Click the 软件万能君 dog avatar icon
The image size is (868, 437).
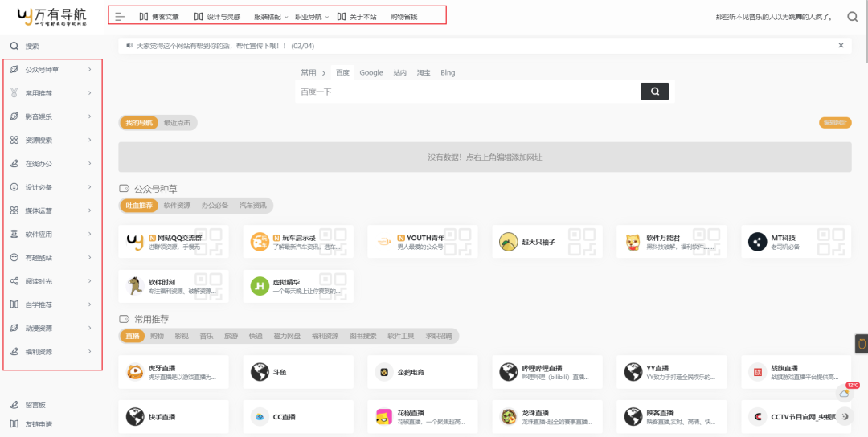[633, 241]
